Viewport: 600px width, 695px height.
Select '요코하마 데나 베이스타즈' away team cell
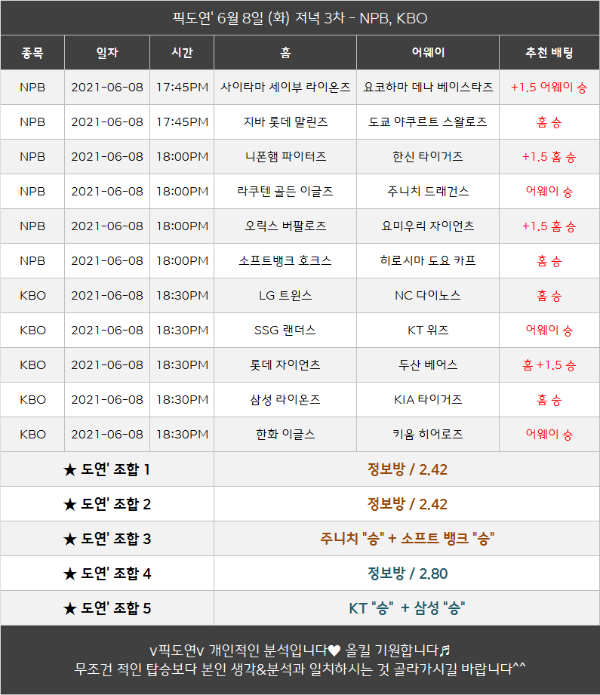point(428,87)
